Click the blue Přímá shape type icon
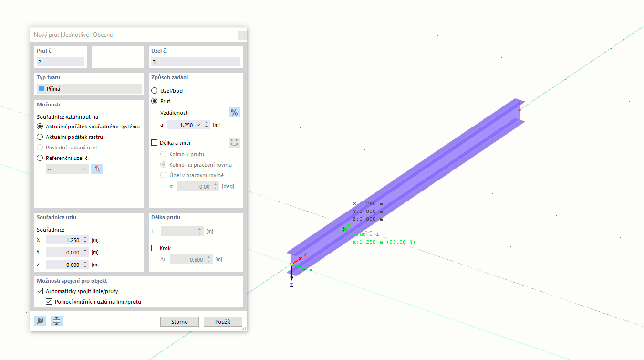 [42, 88]
